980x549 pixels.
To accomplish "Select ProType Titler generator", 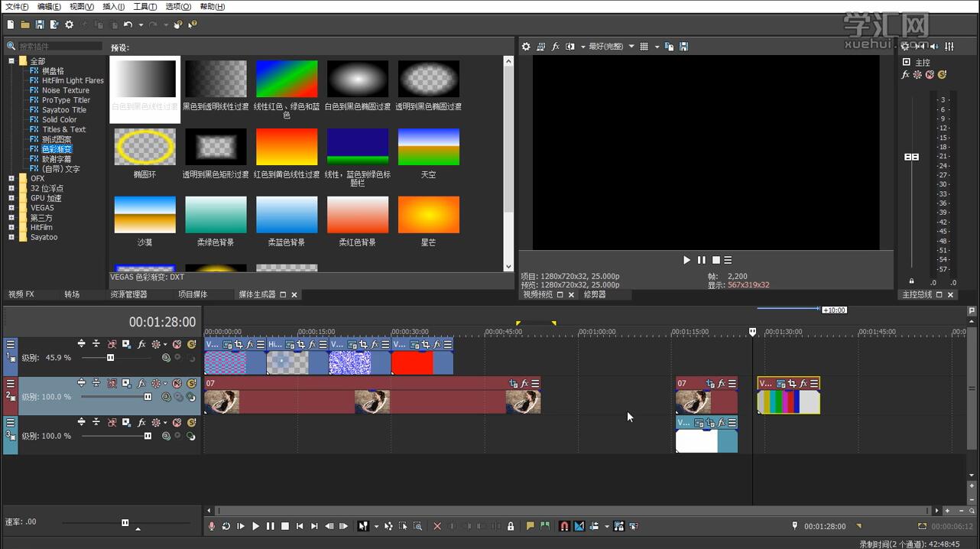I will [x=66, y=100].
